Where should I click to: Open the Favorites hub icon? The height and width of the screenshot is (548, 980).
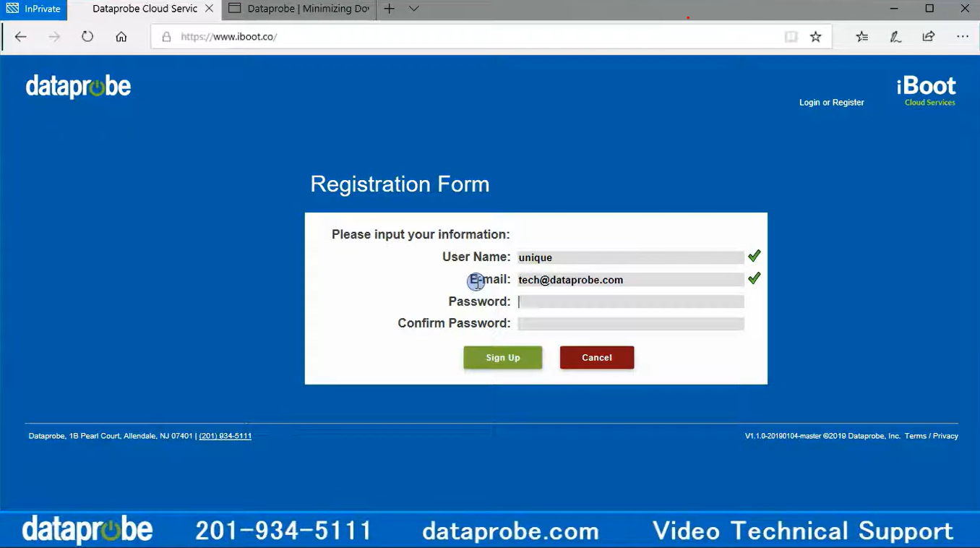click(861, 37)
